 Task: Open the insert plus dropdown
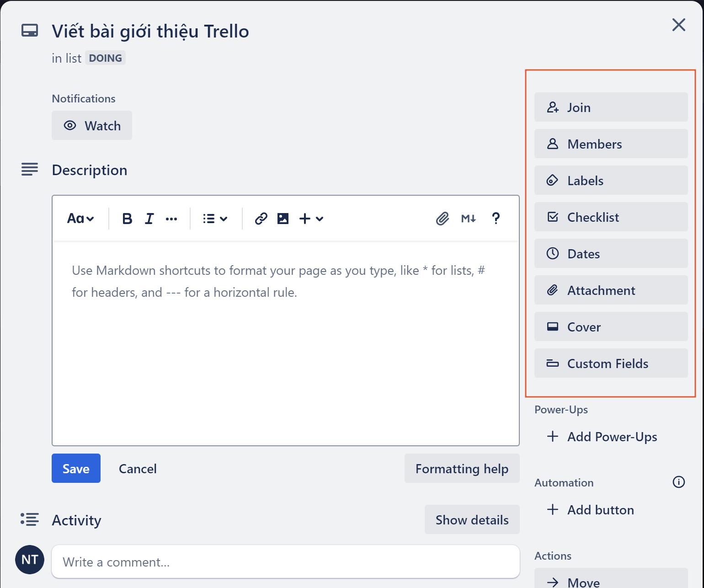311,219
